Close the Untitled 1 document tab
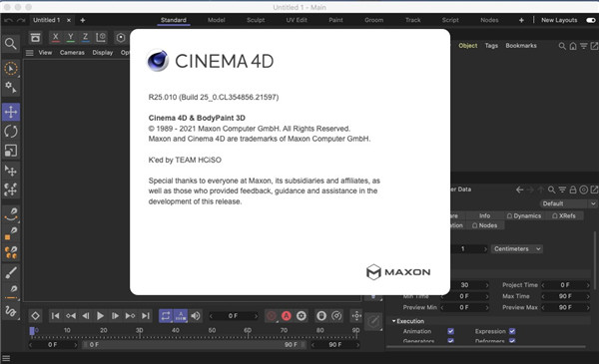The height and width of the screenshot is (364, 599). [69, 20]
